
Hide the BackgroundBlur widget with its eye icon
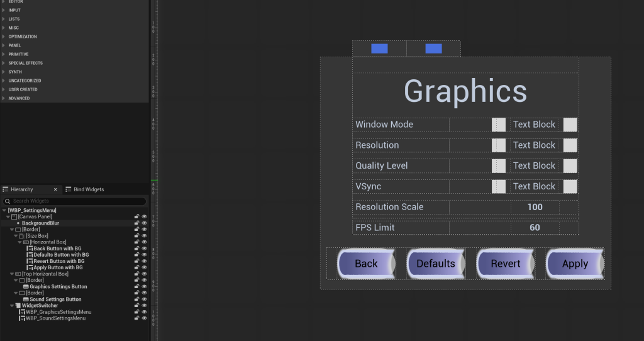(x=144, y=223)
